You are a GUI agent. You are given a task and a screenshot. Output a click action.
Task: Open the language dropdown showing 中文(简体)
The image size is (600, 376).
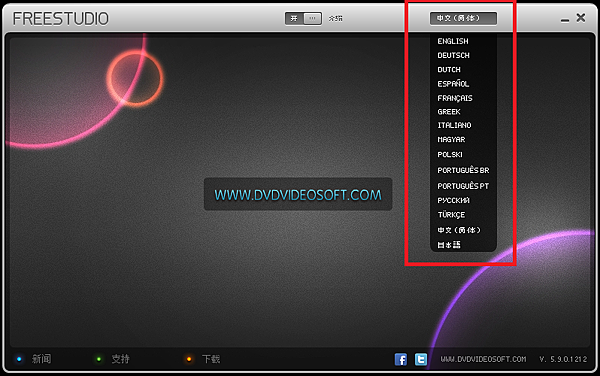(x=463, y=18)
